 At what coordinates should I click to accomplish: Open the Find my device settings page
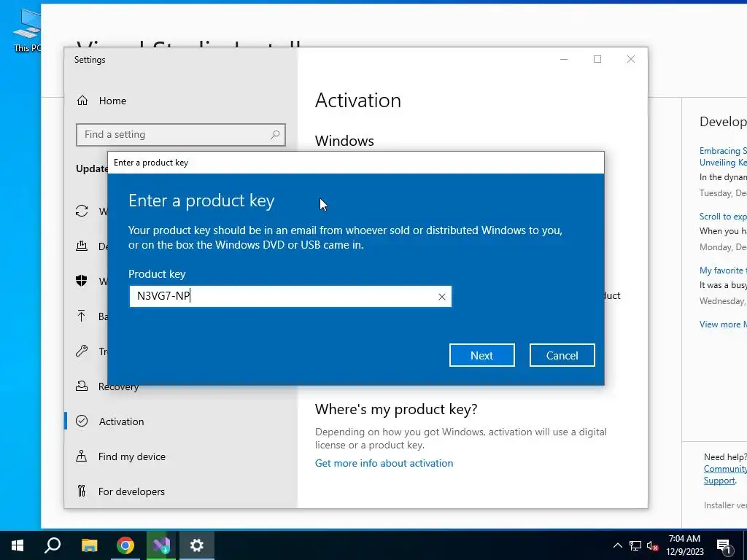pyautogui.click(x=131, y=456)
